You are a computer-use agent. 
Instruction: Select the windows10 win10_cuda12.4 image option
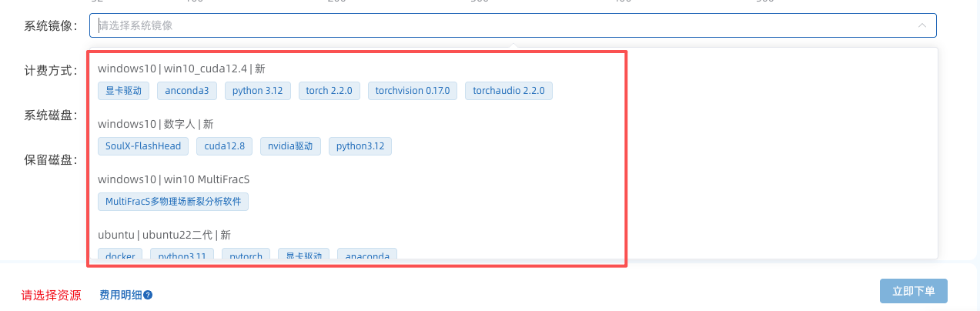pos(182,69)
